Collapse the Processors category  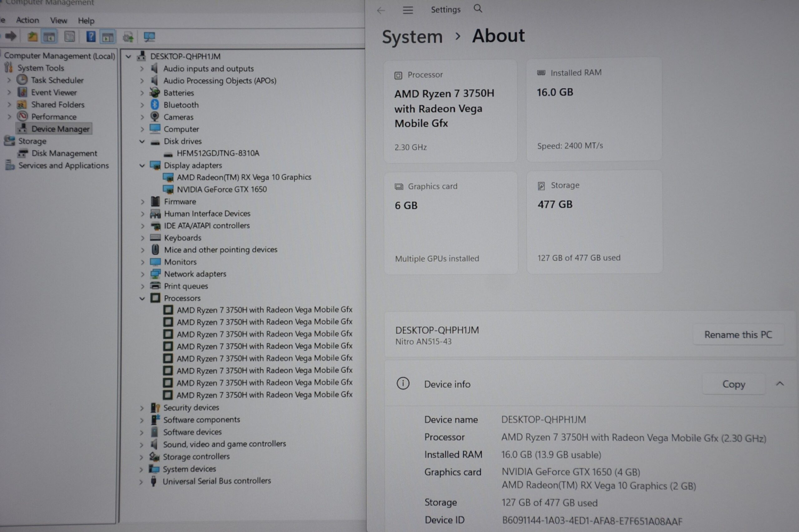[x=142, y=298]
